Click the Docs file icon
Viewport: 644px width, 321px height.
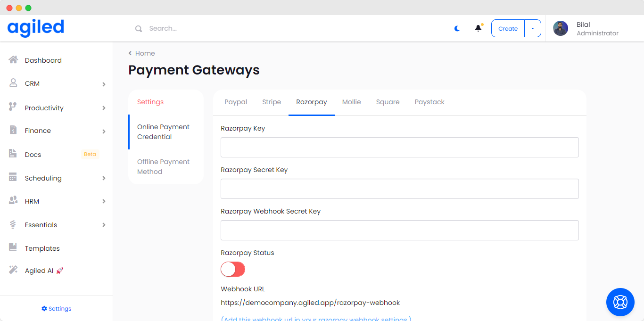[13, 154]
